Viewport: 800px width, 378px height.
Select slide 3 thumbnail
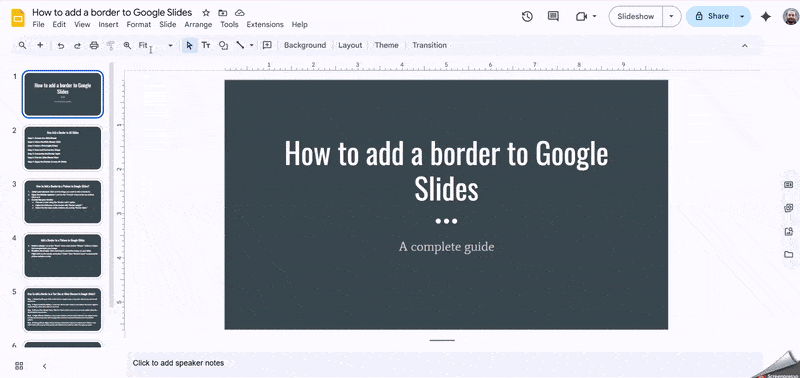click(63, 201)
